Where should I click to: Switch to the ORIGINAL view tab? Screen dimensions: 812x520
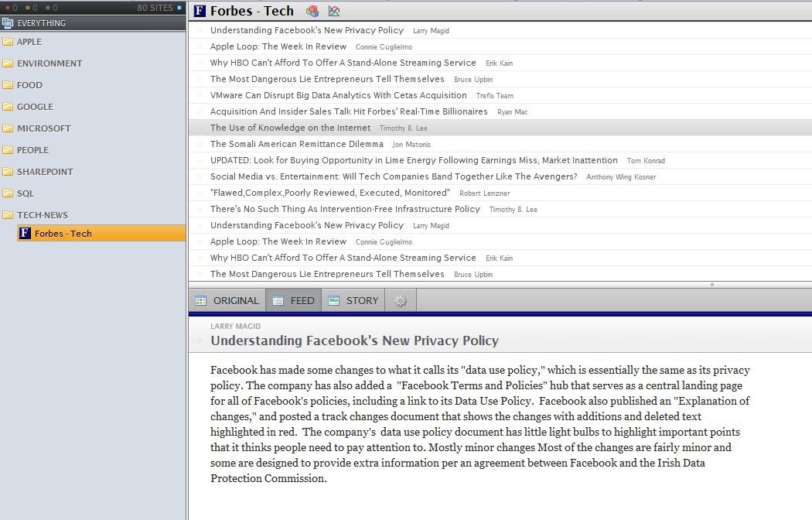tap(227, 300)
